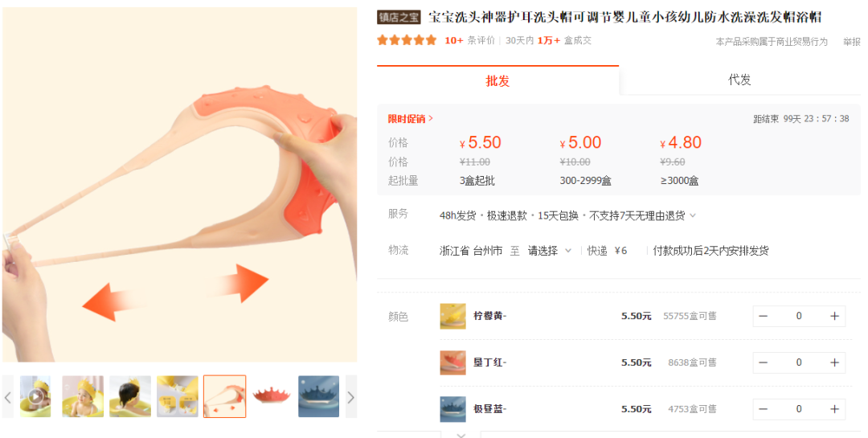Image resolution: width=868 pixels, height=438 pixels.
Task: Click quantity field for 柠檬黄
Action: pos(799,316)
